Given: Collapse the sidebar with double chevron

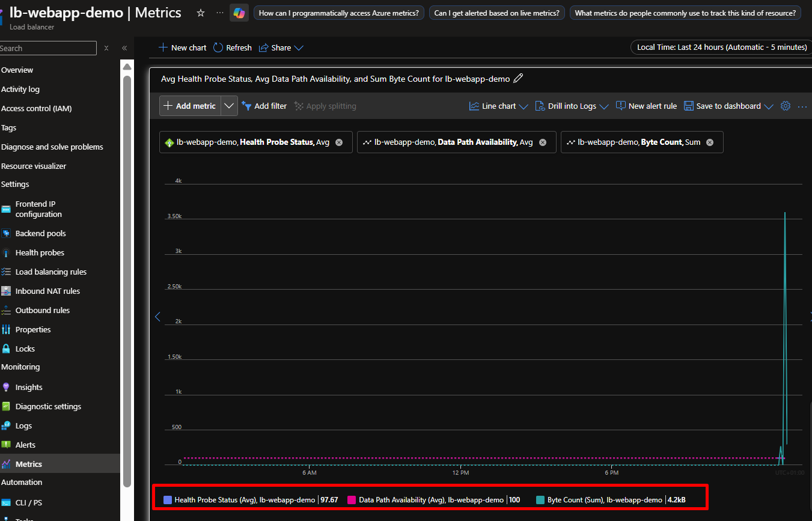Looking at the screenshot, I should click(x=124, y=48).
